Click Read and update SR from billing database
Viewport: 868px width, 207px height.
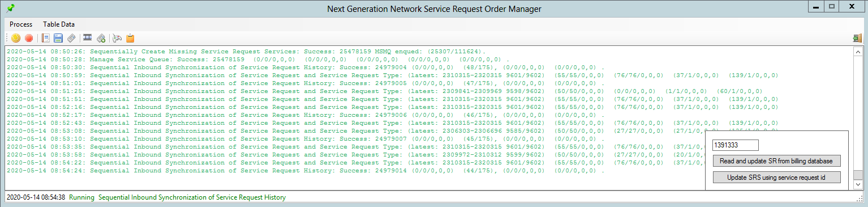tap(776, 161)
